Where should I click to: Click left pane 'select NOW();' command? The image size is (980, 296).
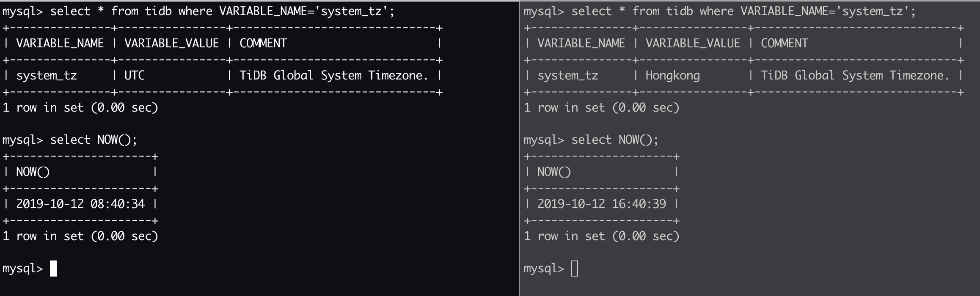tap(94, 140)
